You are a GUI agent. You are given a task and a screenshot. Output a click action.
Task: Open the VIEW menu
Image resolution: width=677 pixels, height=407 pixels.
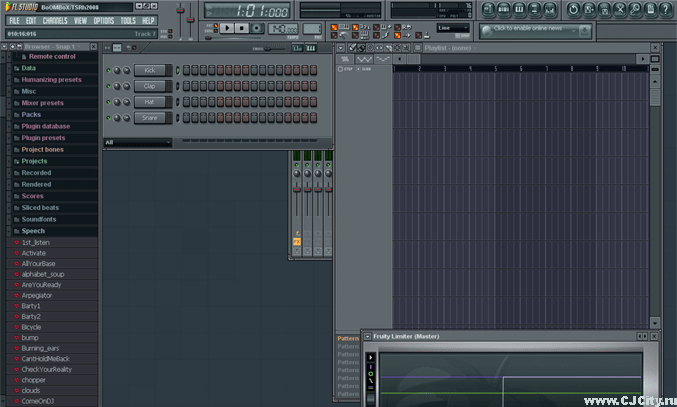coord(80,21)
